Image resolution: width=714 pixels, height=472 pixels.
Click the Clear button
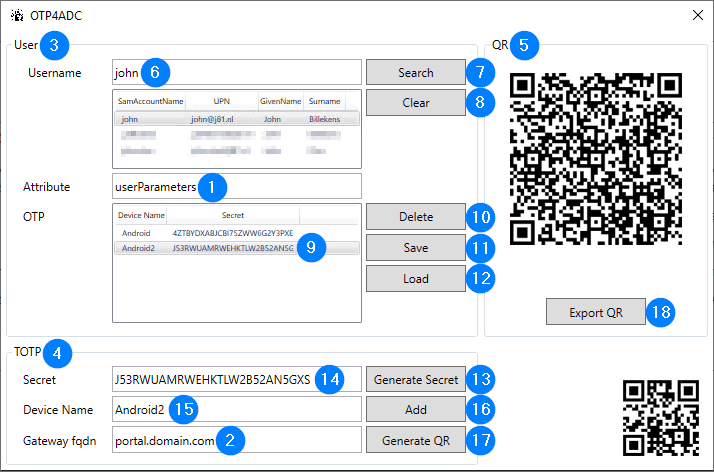[416, 103]
